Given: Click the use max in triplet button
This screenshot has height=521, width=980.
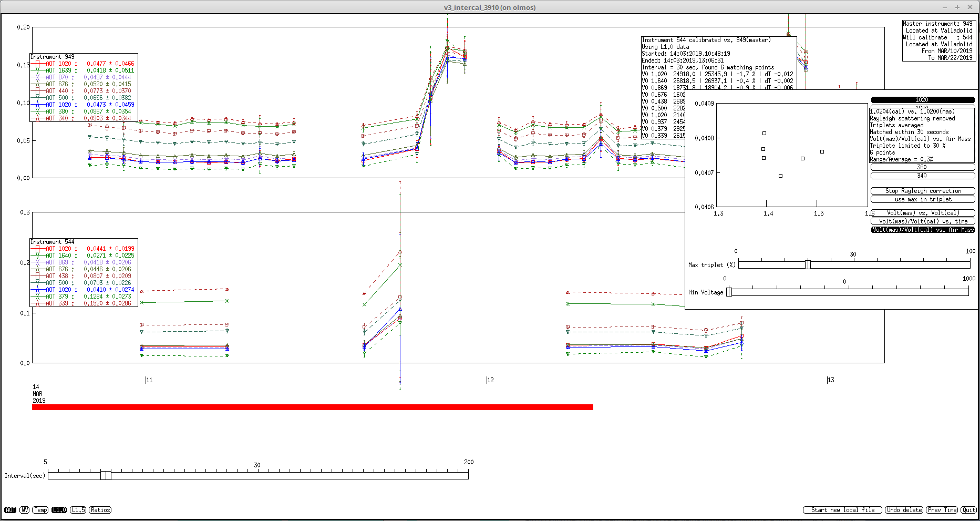Looking at the screenshot, I should tap(923, 199).
